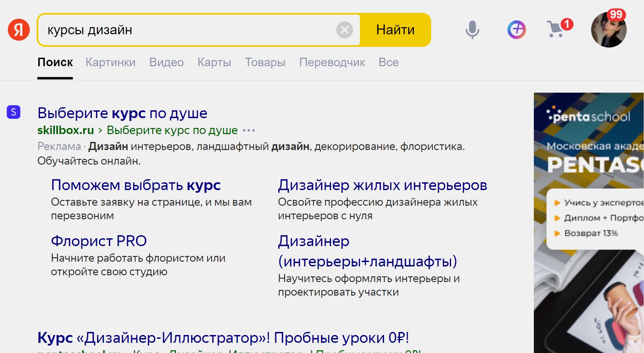The height and width of the screenshot is (353, 644).
Task: Start voice search with microphone
Action: 472,30
